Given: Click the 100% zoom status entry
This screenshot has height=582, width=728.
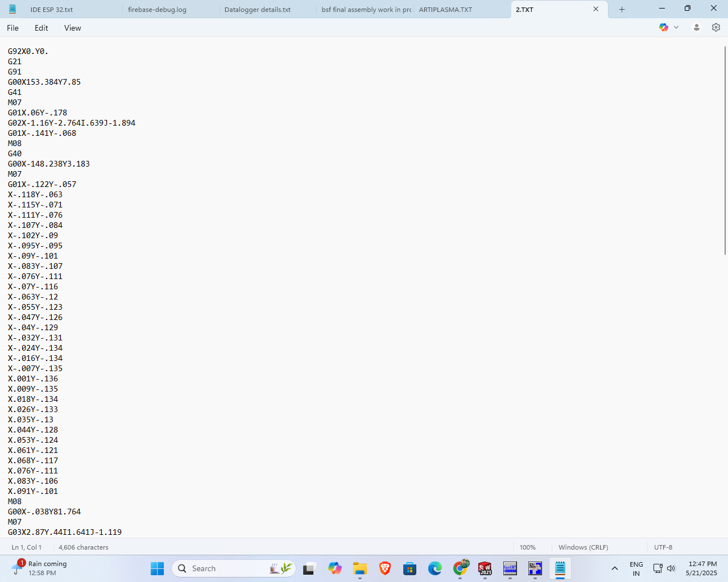Looking at the screenshot, I should pos(528,547).
